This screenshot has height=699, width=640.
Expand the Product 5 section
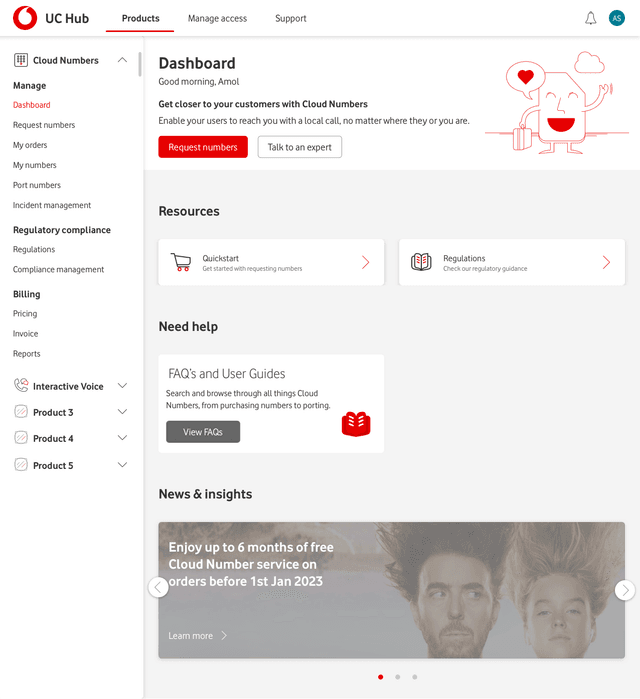[122, 465]
